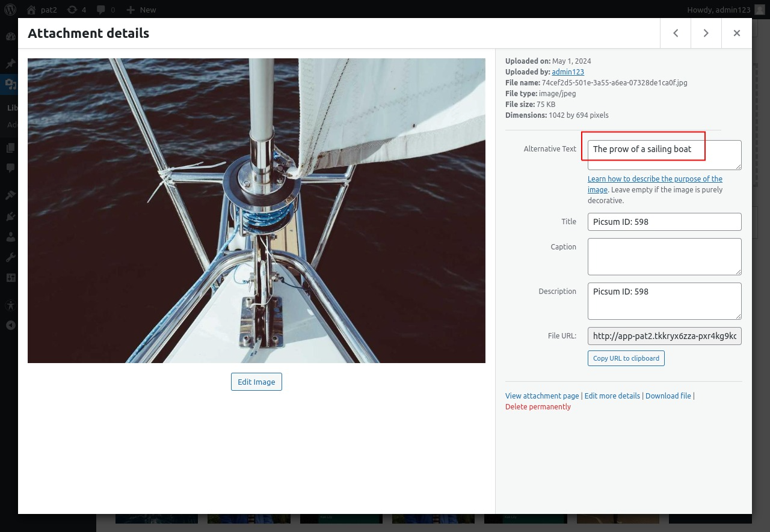Open the Edit more details link
The height and width of the screenshot is (532, 770).
point(612,396)
